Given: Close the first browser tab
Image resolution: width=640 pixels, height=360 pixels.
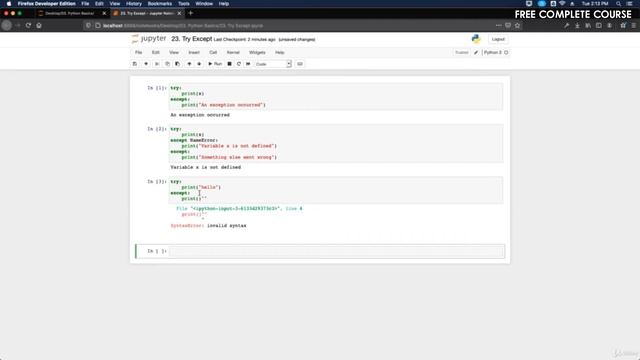Looking at the screenshot, I should [104, 13].
